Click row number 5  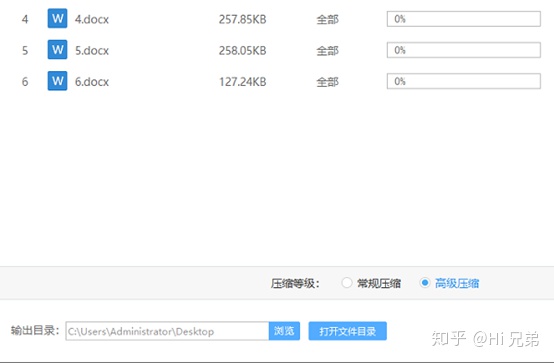coord(25,50)
